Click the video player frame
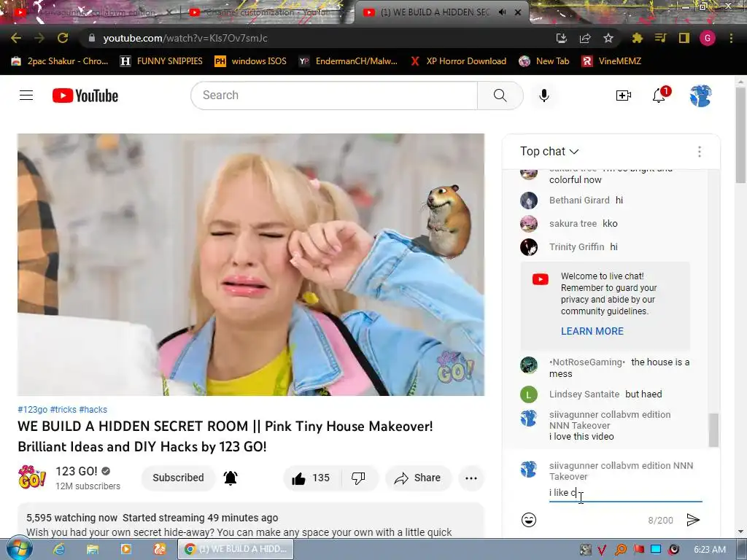 point(251,265)
